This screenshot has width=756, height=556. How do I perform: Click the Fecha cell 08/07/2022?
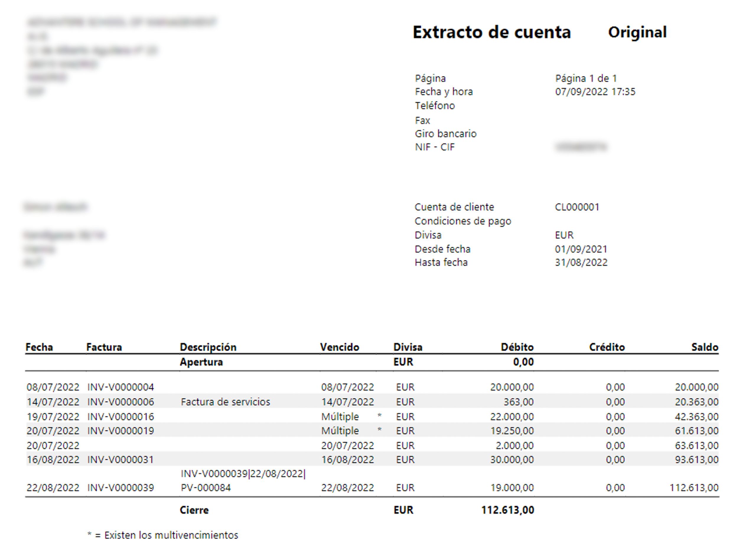click(x=53, y=387)
